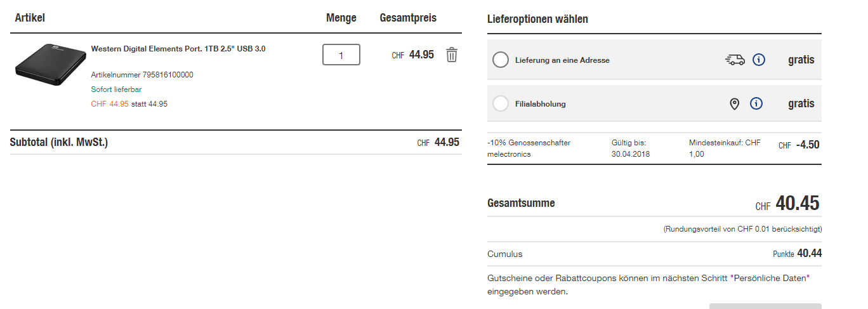The width and height of the screenshot is (868, 309).
Task: Click the 'Lieferoptionen wählen' heading
Action: 537,19
